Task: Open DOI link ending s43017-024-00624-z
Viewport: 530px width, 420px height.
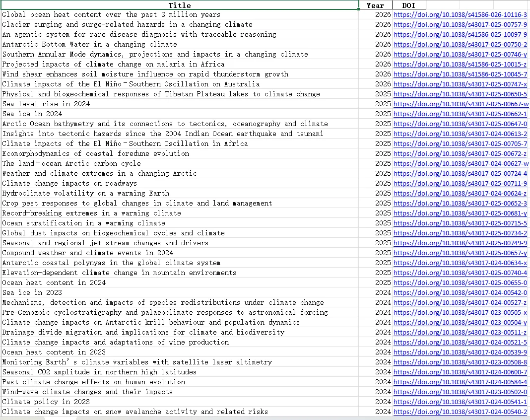Action: click(460, 194)
